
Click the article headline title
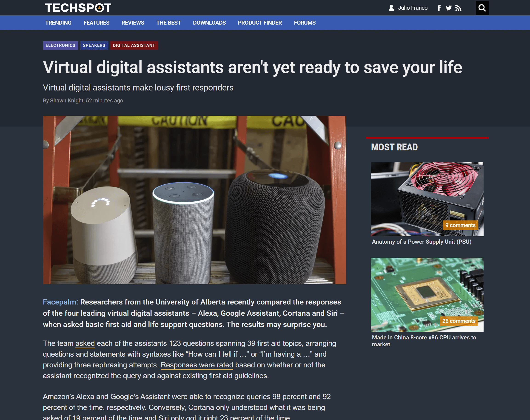(252, 67)
